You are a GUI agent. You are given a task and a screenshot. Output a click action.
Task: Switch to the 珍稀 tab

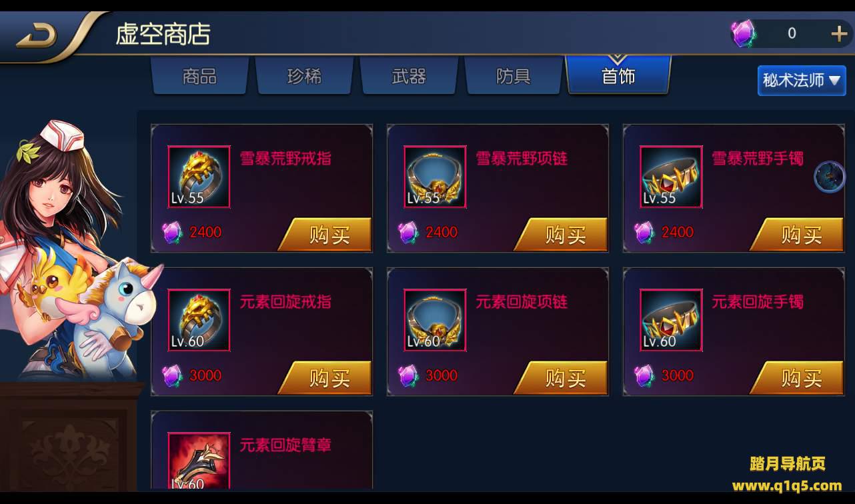point(304,76)
